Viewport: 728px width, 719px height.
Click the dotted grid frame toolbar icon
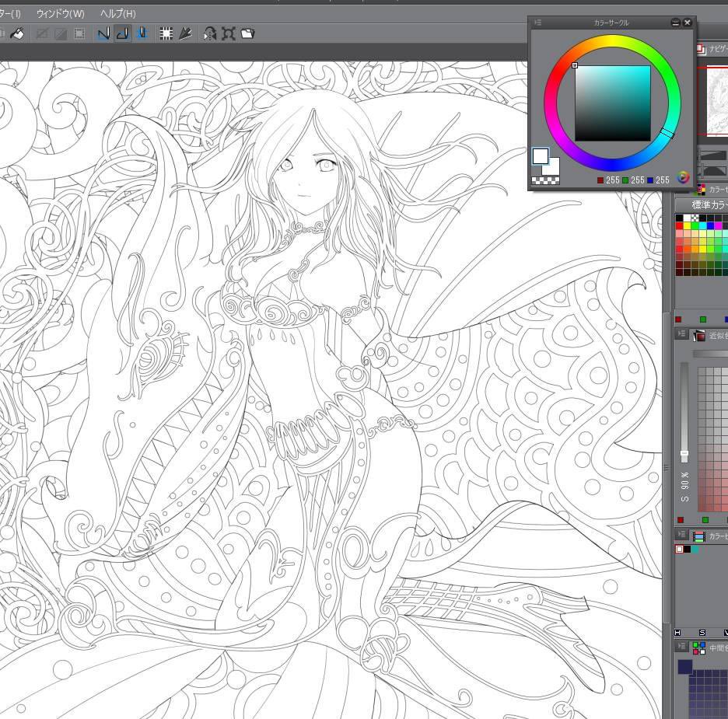(x=166, y=33)
